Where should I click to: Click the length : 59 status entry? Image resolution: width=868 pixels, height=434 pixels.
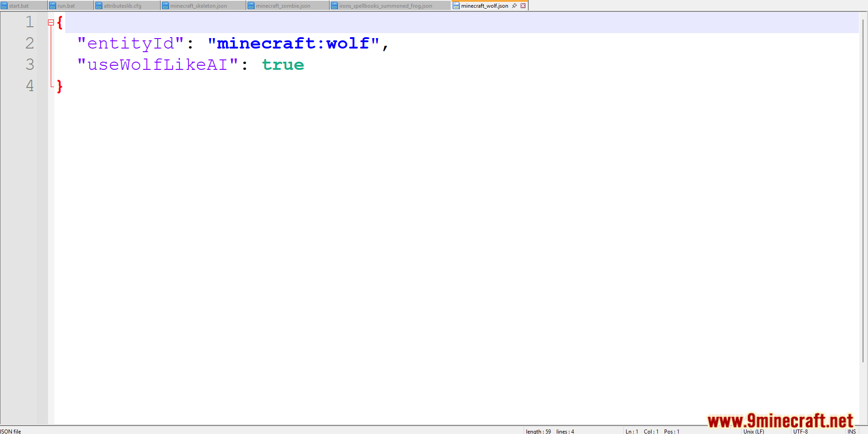point(539,431)
